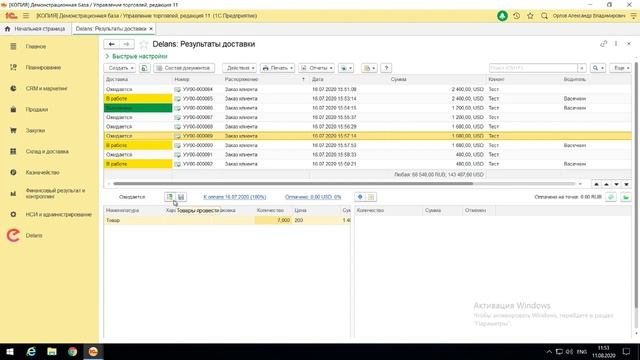Open the dropdown after Отчеты
The height and width of the screenshot is (360, 640).
pyautogui.click(x=346, y=68)
